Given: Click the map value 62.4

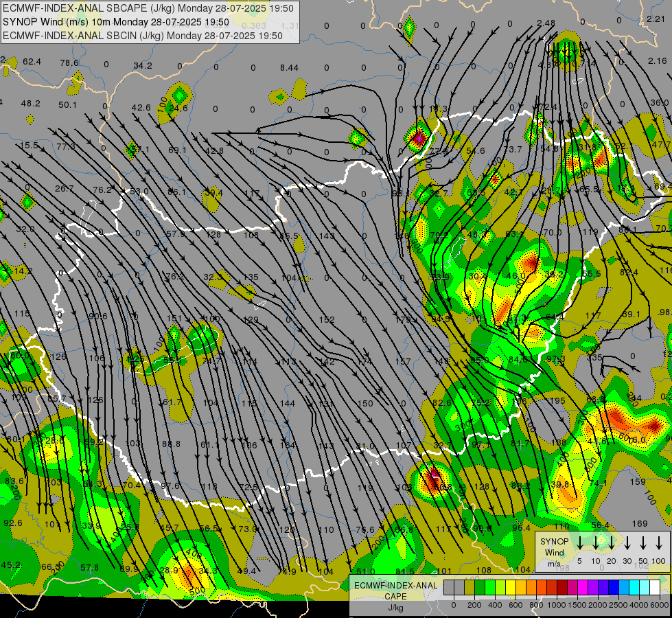Looking at the screenshot, I should (32, 62).
